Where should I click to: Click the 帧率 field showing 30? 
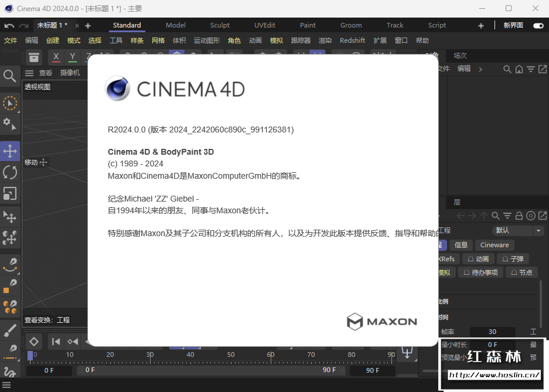(x=492, y=332)
